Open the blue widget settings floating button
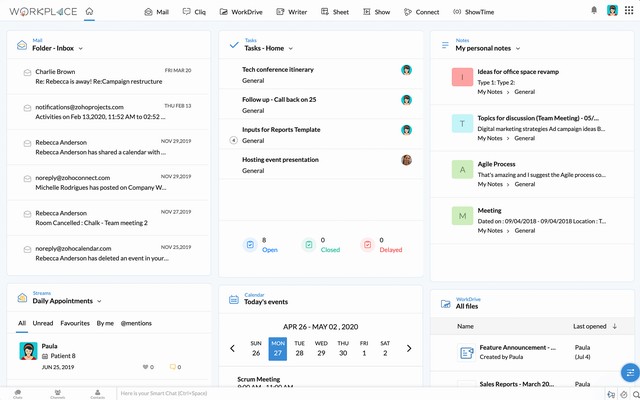 630,373
